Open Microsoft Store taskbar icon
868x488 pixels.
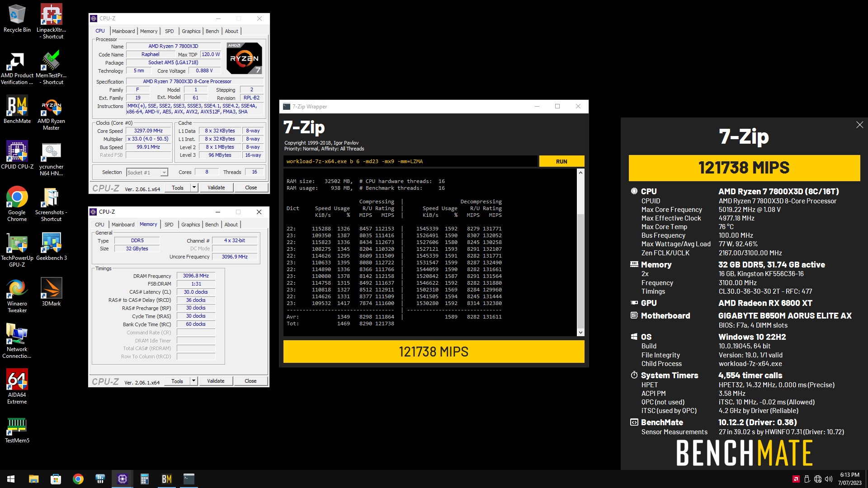pos(56,479)
